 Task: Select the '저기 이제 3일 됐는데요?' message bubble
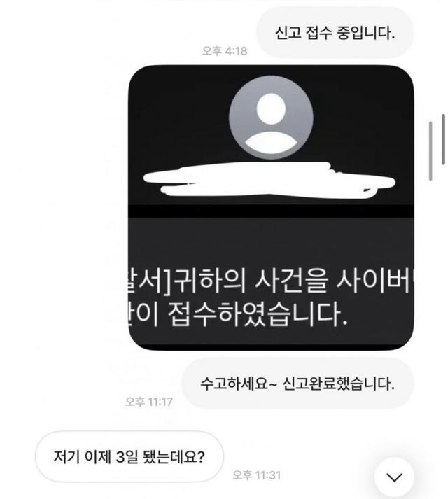click(x=129, y=457)
